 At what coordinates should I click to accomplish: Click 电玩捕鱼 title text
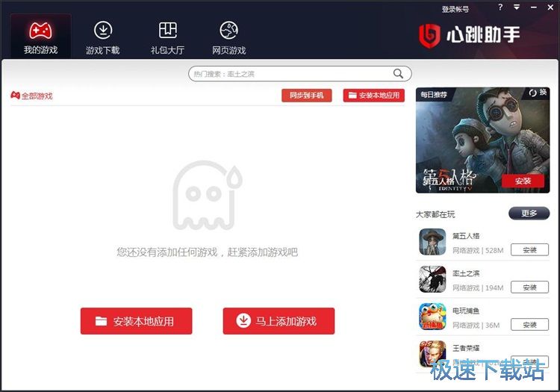466,311
